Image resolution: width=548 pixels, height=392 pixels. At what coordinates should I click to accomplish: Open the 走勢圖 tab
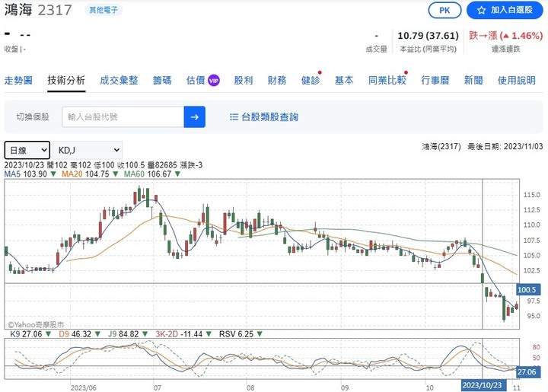click(18, 81)
